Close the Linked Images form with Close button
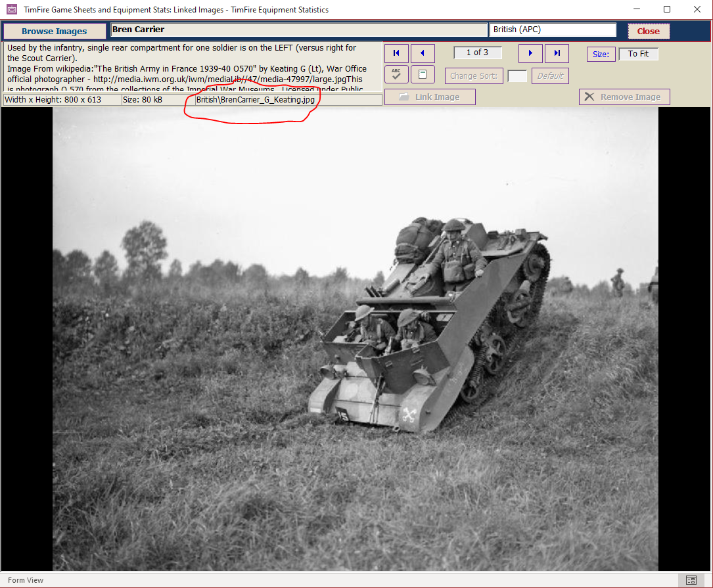Viewport: 713px width, 588px height. 649,31
